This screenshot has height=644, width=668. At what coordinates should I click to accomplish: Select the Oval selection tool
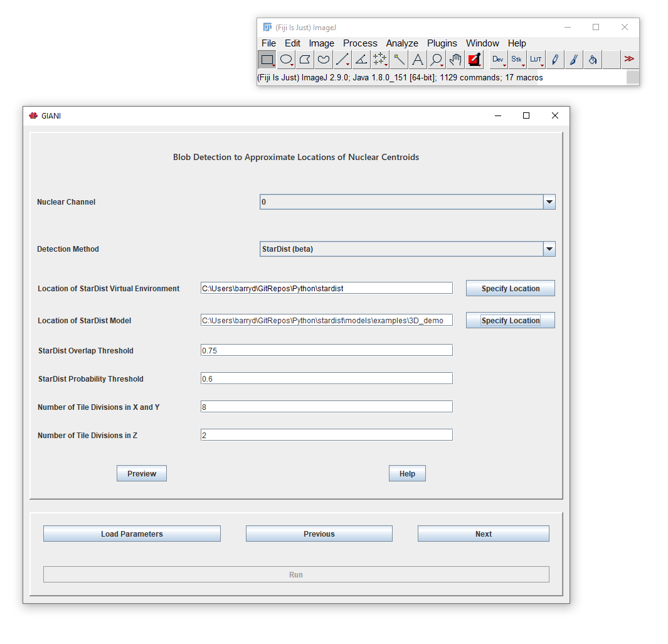286,60
